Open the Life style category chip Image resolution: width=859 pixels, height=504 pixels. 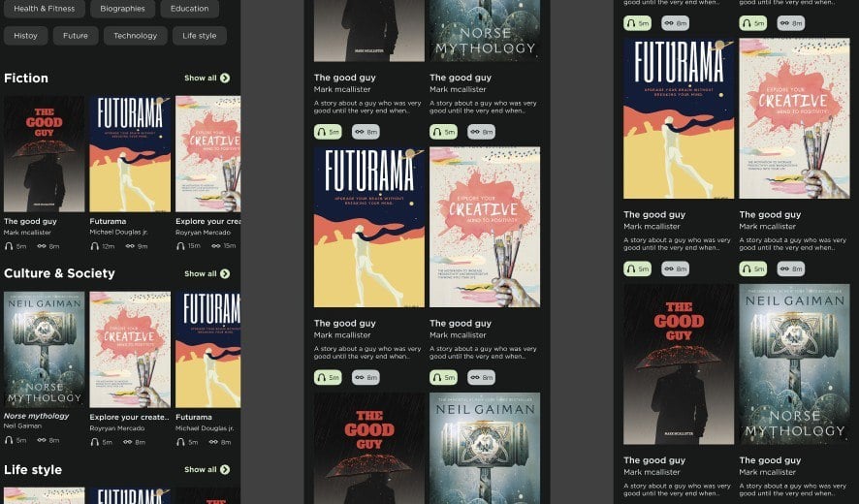pyautogui.click(x=200, y=36)
